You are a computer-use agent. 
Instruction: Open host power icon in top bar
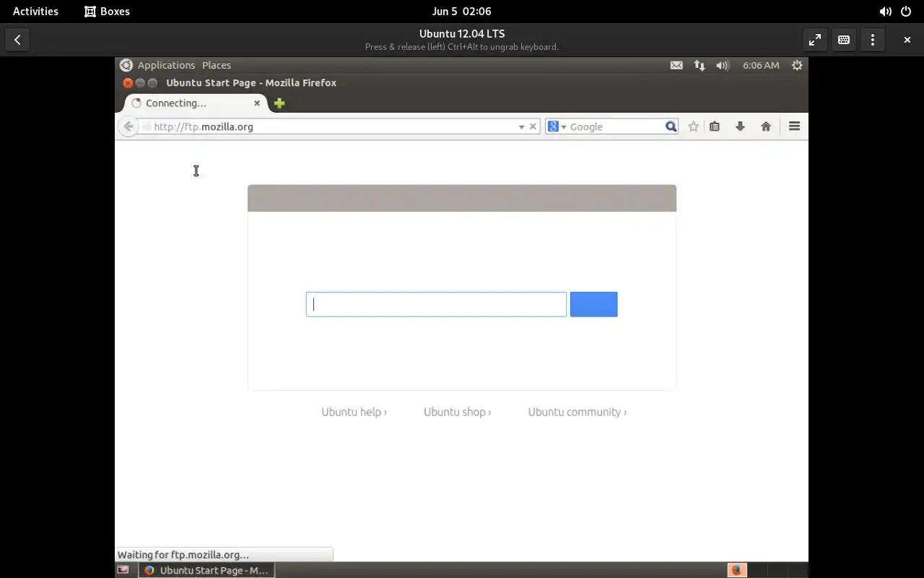(906, 12)
